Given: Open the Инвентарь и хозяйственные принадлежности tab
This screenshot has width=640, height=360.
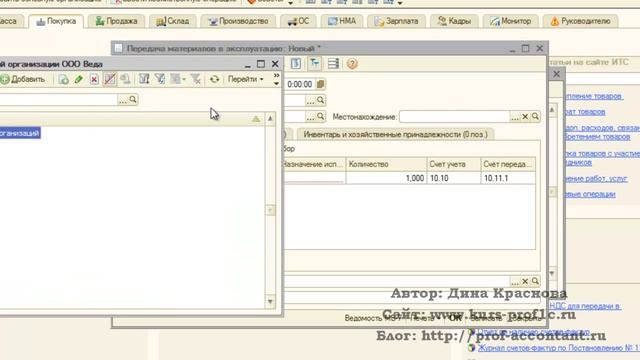Looking at the screenshot, I should 396,134.
